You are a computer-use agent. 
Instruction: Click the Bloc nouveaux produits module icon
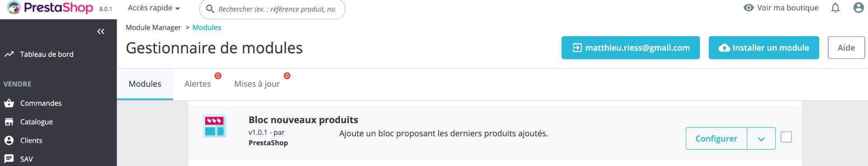point(214,126)
